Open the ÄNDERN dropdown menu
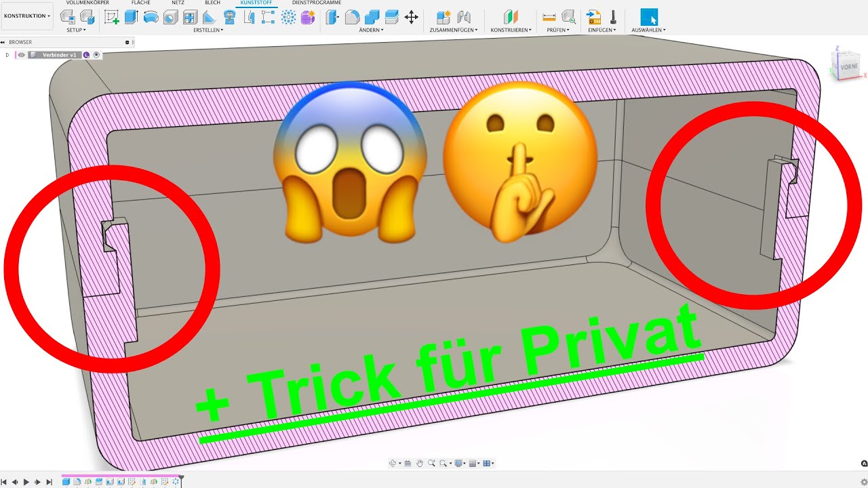 [371, 30]
